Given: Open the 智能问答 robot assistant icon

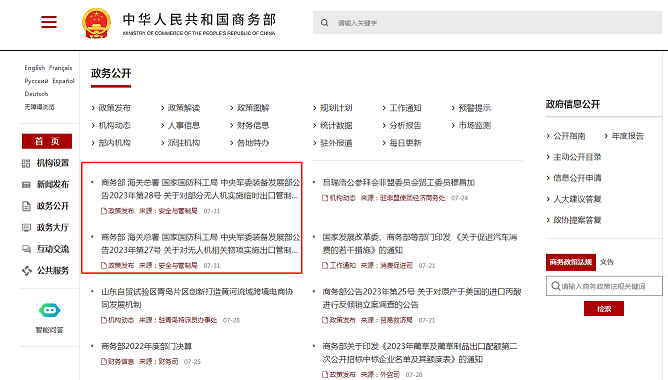Looking at the screenshot, I should point(49,310).
